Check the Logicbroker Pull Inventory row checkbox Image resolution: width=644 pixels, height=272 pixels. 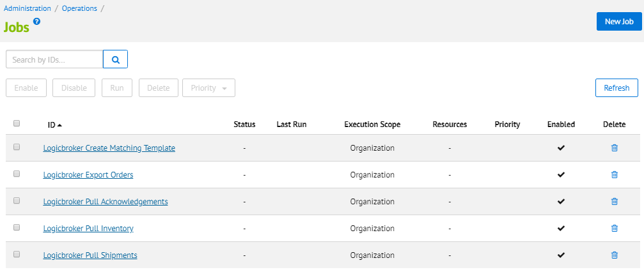tap(17, 227)
